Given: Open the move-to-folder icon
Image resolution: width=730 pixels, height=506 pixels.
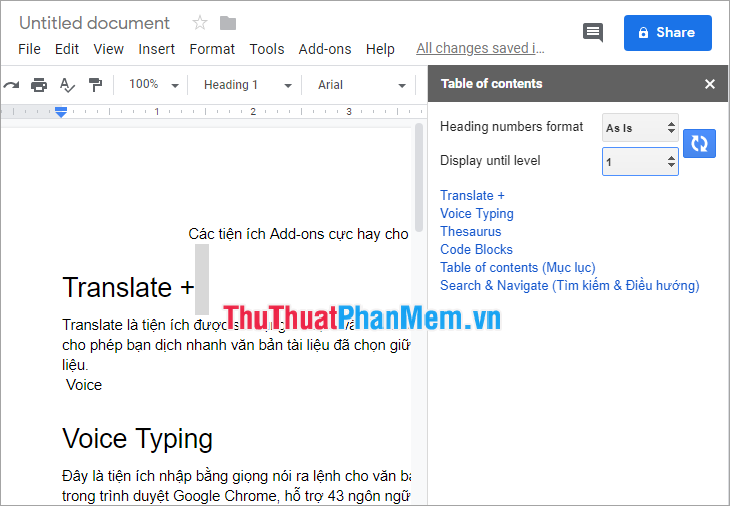Looking at the screenshot, I should [228, 22].
